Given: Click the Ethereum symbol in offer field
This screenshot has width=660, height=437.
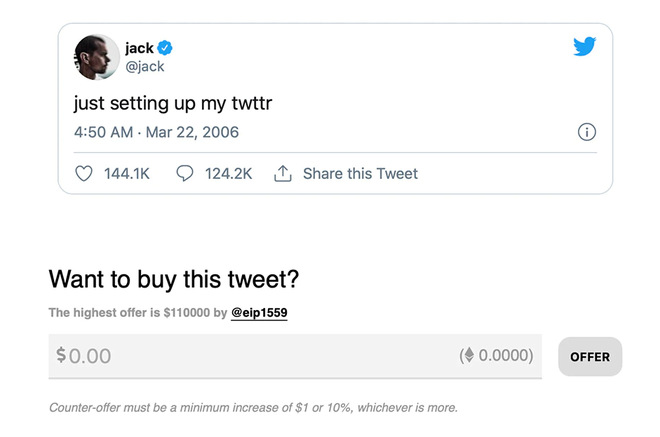Looking at the screenshot, I should tap(467, 356).
